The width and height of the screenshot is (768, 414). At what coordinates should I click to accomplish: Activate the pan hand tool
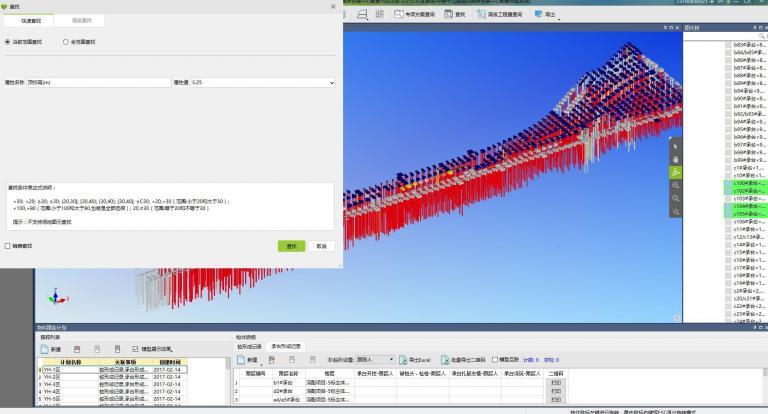pyautogui.click(x=676, y=157)
